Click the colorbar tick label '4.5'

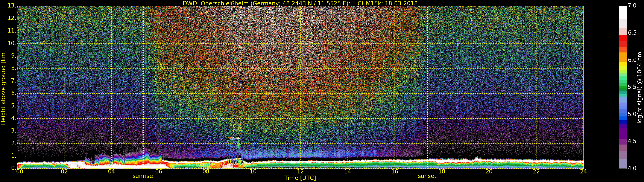click(632, 141)
